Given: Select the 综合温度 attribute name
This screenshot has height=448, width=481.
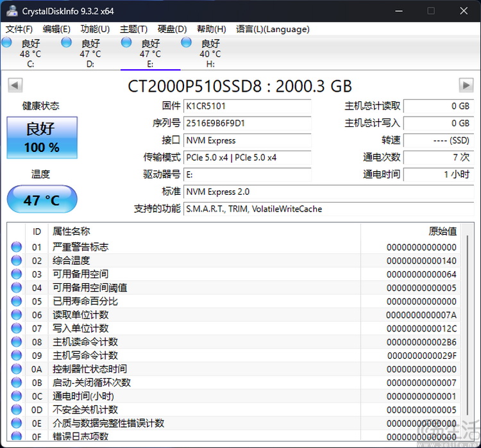Looking at the screenshot, I should pyautogui.click(x=71, y=261).
